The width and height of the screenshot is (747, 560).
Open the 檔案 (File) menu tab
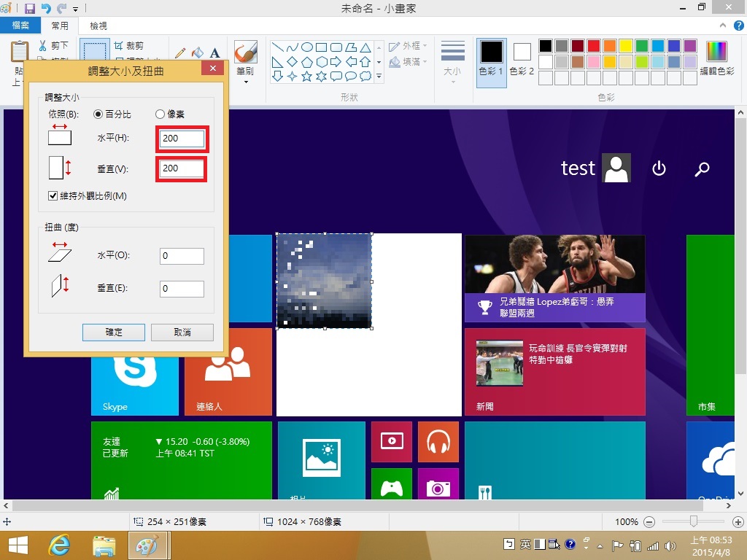[x=20, y=26]
